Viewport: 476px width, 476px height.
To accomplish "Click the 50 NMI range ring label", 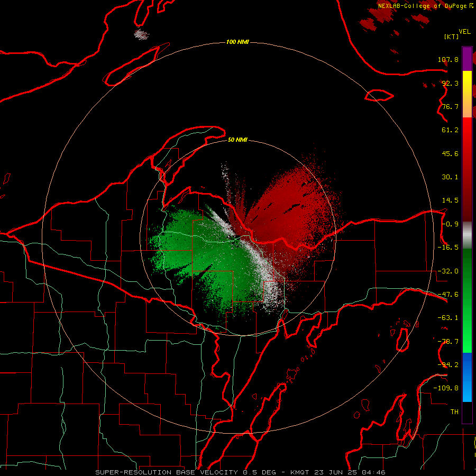I will (x=237, y=140).
